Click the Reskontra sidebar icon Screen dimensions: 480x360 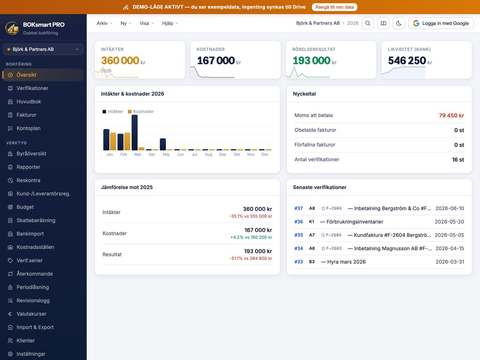point(10,180)
